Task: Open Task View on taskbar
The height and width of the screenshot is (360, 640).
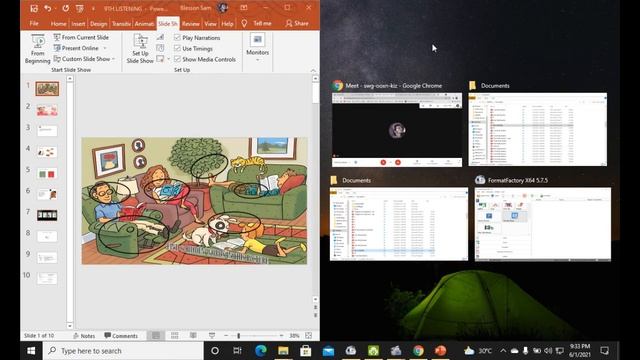Action: pos(237,351)
